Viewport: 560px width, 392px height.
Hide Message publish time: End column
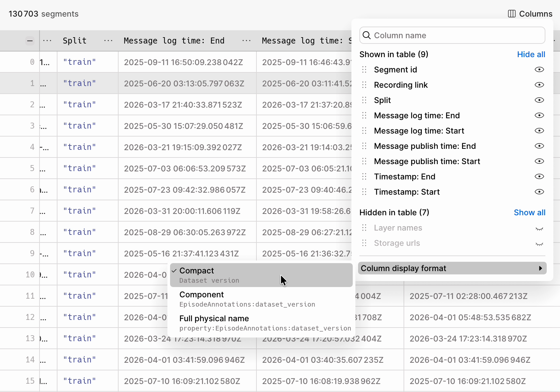(539, 146)
